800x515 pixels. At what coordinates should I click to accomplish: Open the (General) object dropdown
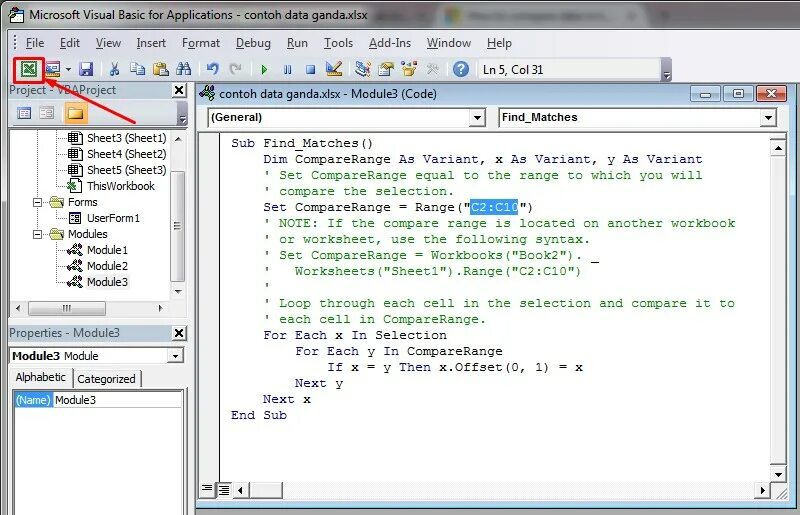477,117
